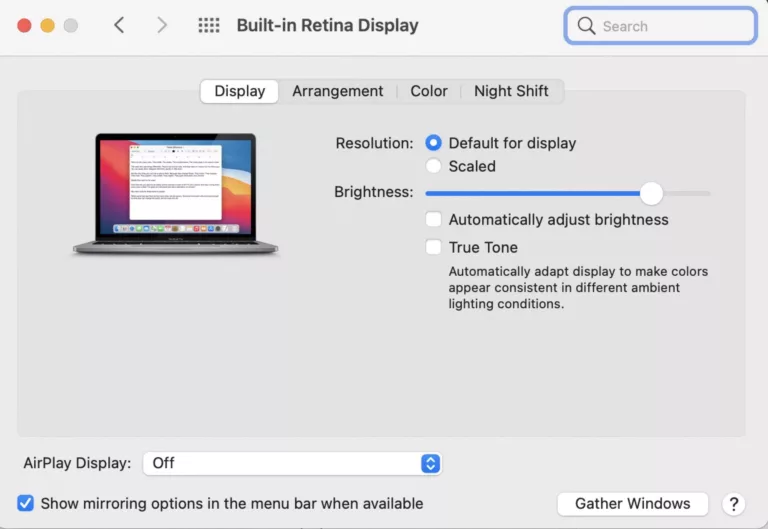Click the red close window button

click(24, 26)
